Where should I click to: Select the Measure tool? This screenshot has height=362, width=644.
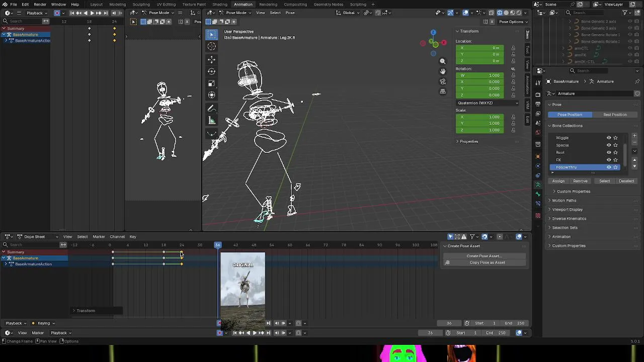[x=212, y=121]
